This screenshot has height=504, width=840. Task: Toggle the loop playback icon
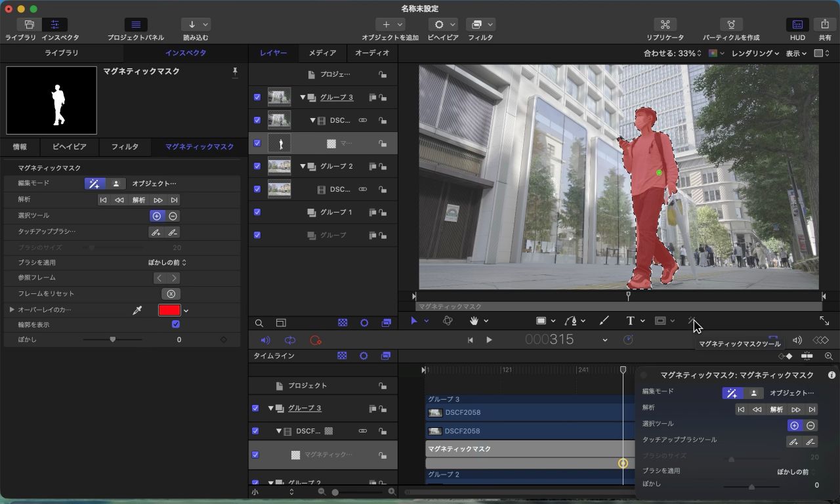(289, 340)
